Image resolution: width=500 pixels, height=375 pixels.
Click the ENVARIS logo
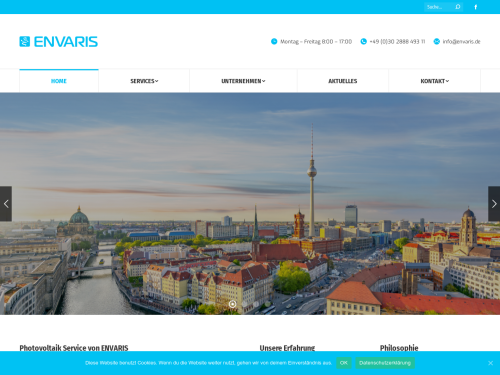click(x=59, y=42)
